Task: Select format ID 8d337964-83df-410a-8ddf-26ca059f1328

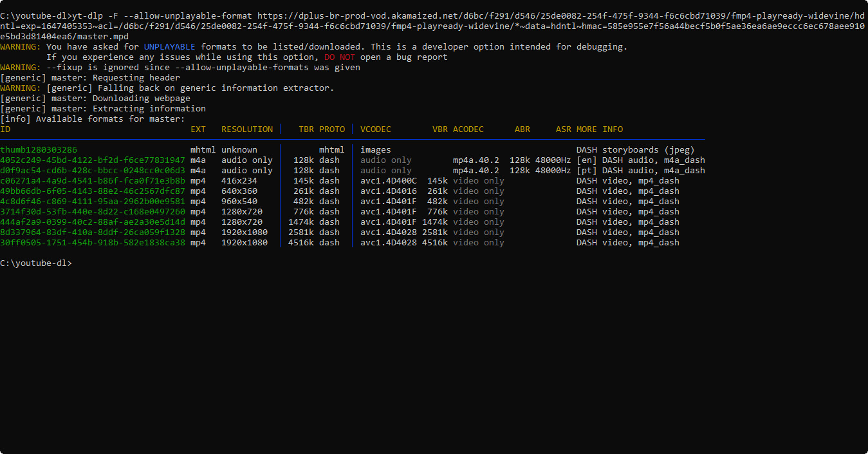Action: tap(93, 232)
